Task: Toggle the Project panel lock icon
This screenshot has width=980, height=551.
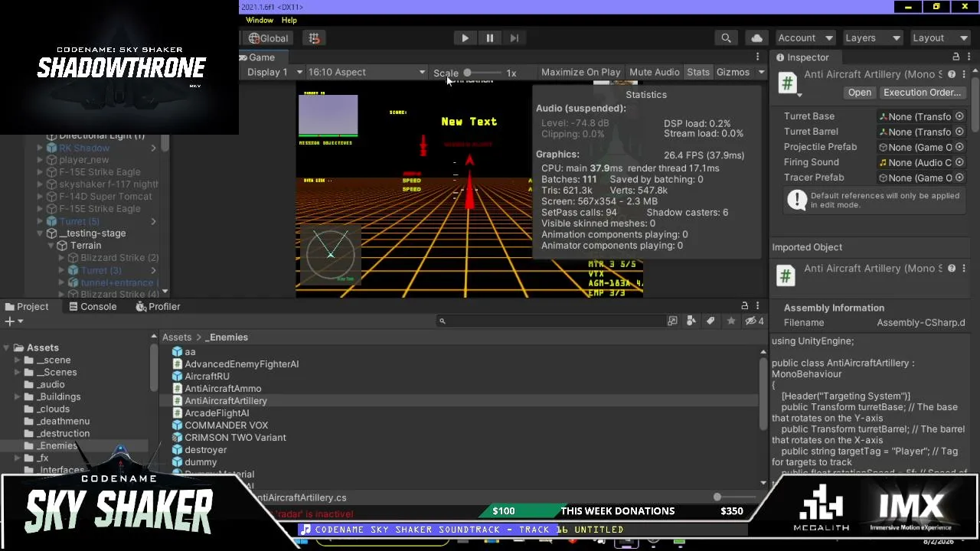Action: (x=744, y=306)
